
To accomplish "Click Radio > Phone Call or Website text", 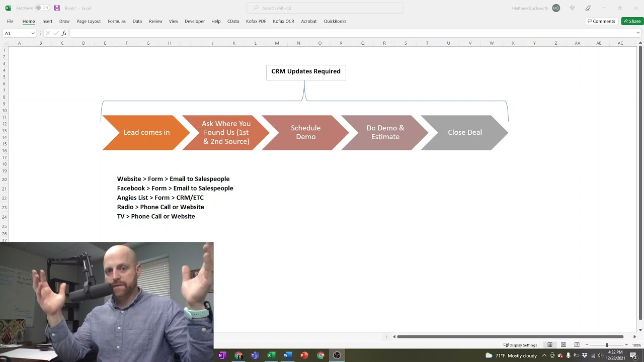I will (160, 207).
